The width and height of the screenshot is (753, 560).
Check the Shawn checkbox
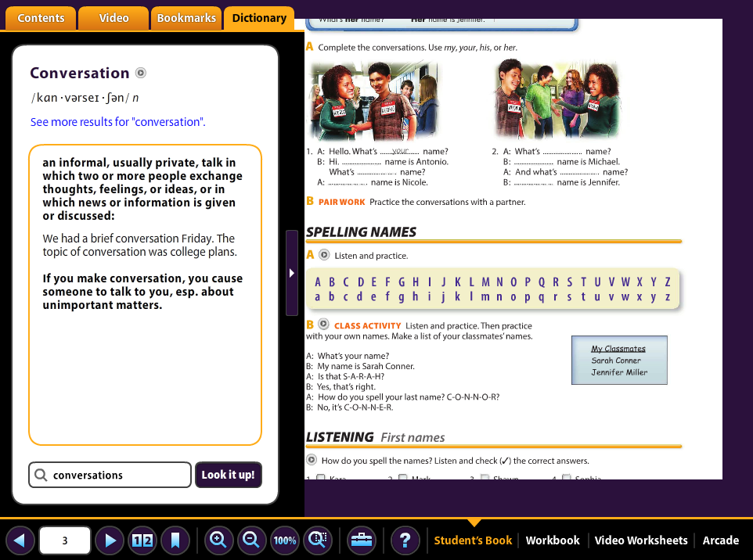point(485,477)
